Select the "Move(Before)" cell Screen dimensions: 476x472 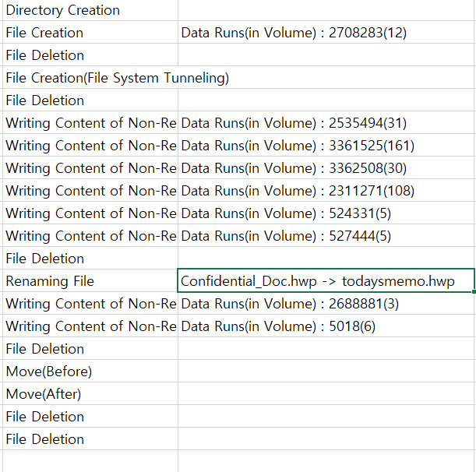point(90,372)
